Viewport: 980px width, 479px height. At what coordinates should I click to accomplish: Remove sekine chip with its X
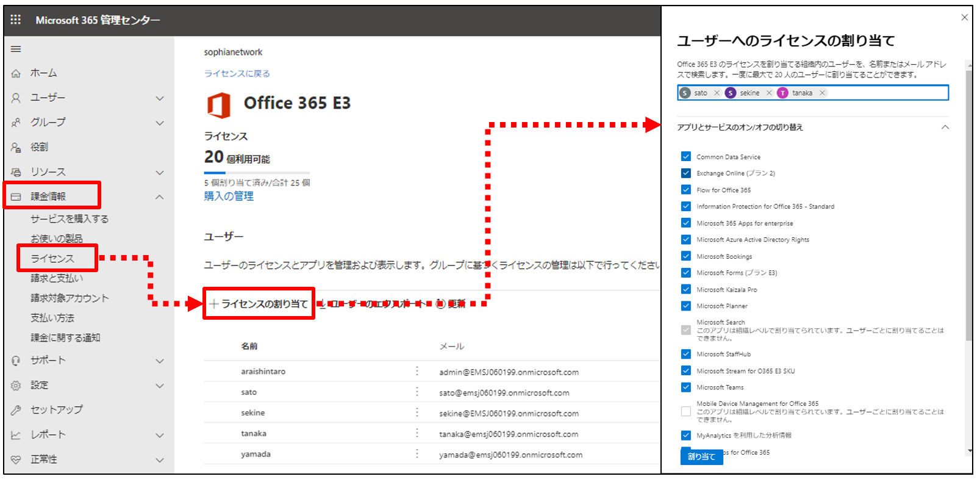coord(769,93)
